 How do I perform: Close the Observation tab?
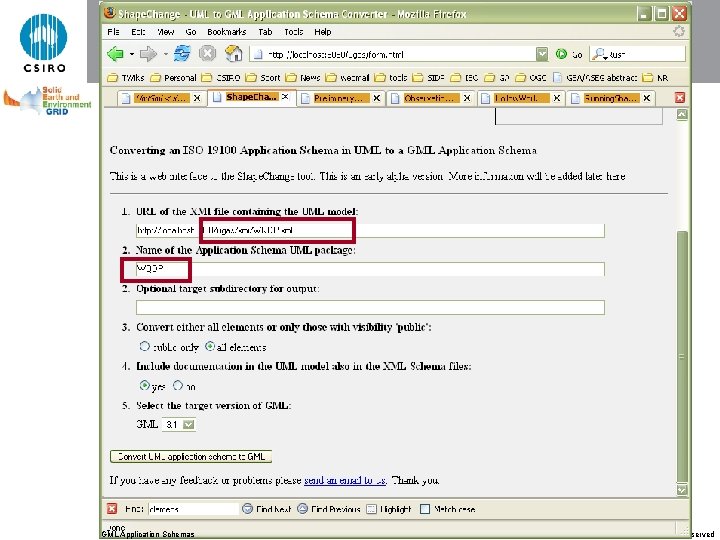[x=467, y=98]
